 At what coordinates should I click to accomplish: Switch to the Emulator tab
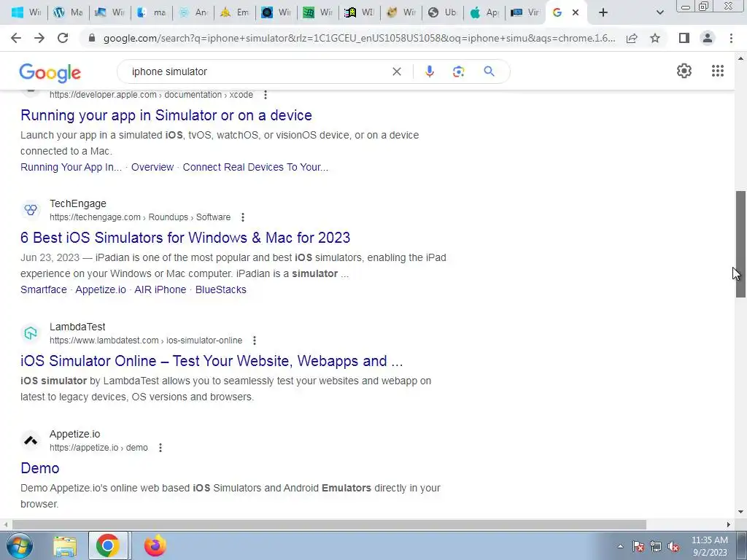click(x=234, y=13)
